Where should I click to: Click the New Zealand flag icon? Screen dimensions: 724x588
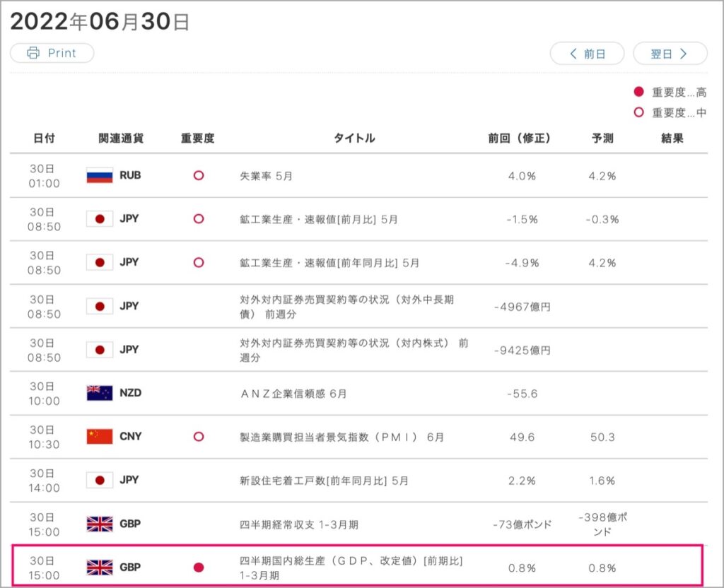coord(100,393)
